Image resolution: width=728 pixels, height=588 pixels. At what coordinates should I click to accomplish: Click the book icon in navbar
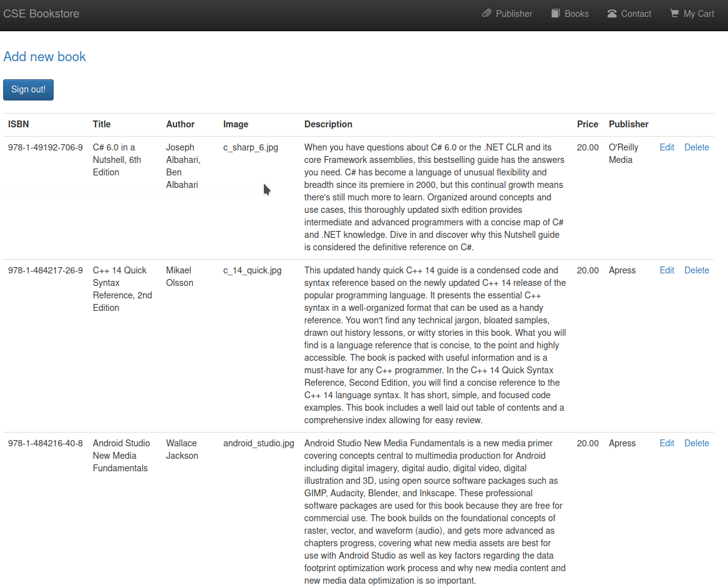click(x=555, y=14)
